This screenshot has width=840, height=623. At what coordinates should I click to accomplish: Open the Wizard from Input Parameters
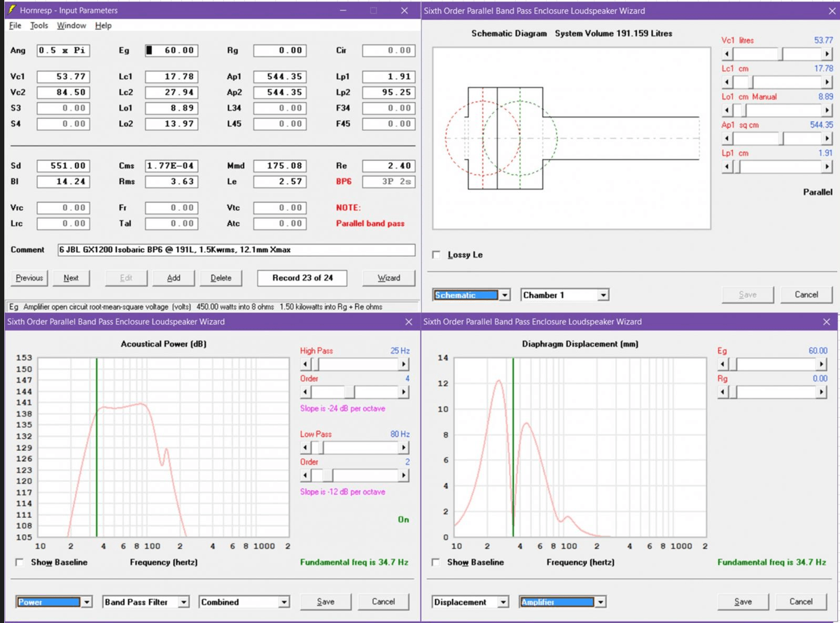388,278
